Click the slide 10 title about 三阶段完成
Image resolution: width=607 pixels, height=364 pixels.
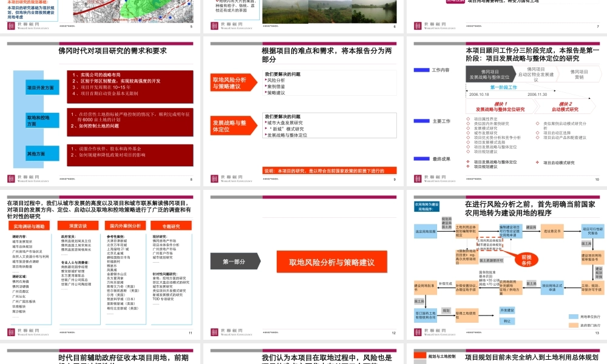click(532, 55)
